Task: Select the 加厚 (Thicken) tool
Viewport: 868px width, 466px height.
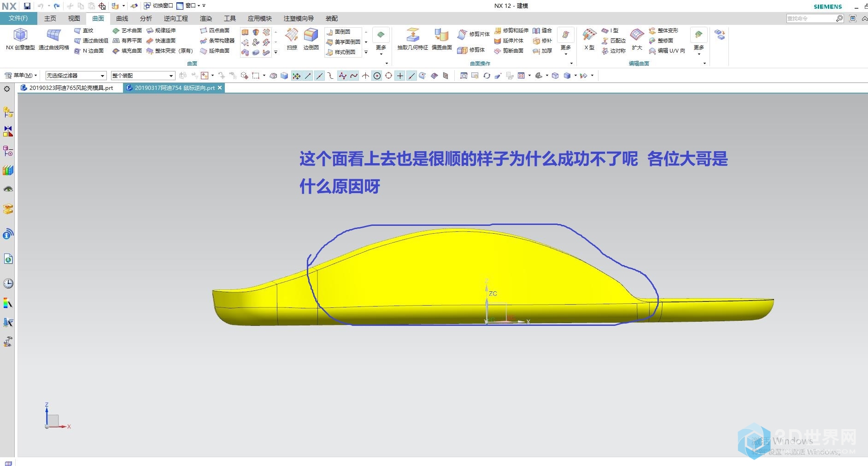Action: click(x=542, y=51)
